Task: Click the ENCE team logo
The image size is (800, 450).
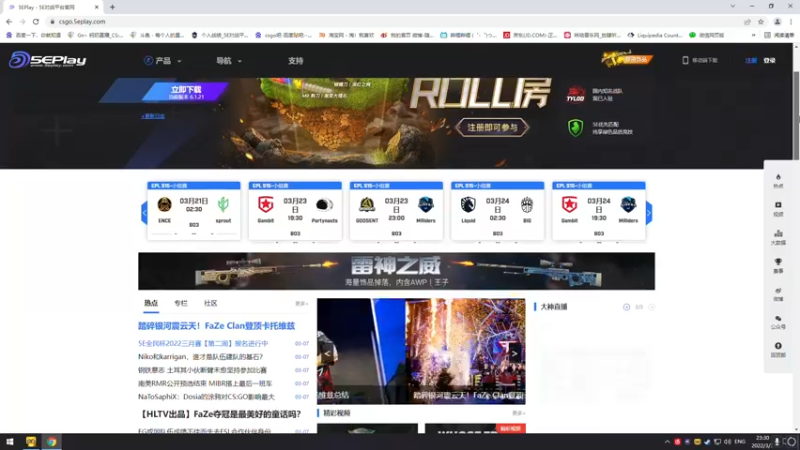Action: (164, 205)
